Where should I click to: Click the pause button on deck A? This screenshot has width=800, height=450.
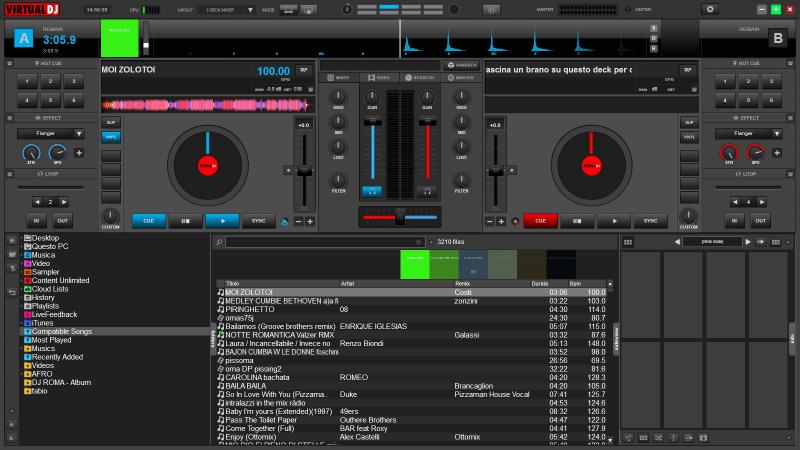(184, 221)
